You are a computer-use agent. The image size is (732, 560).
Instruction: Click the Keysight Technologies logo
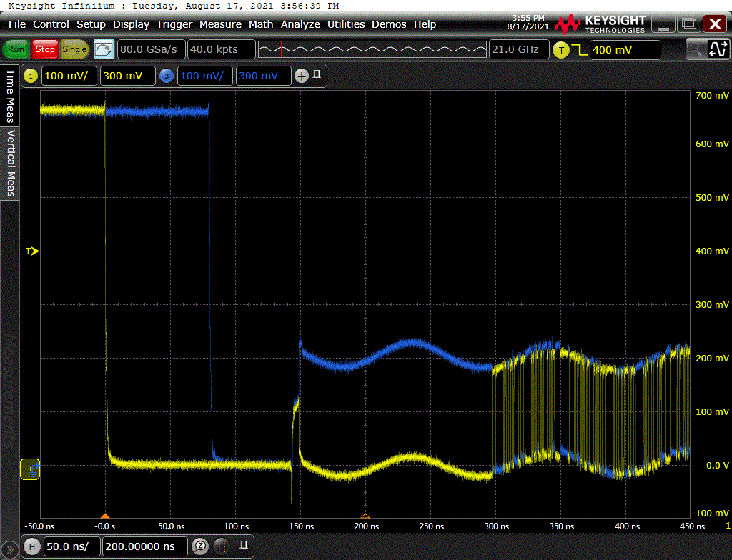(600, 24)
